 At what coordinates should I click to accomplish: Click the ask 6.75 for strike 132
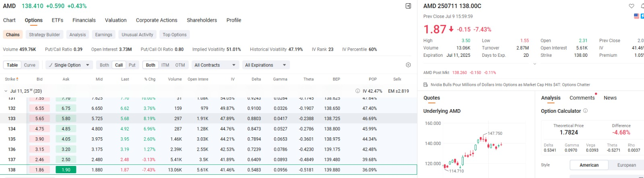point(66,108)
